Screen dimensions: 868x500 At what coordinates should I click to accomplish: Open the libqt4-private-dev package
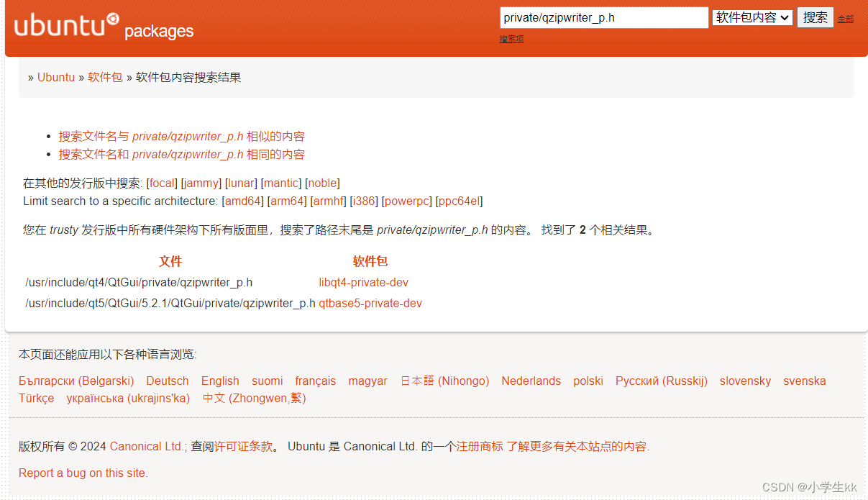tap(364, 283)
